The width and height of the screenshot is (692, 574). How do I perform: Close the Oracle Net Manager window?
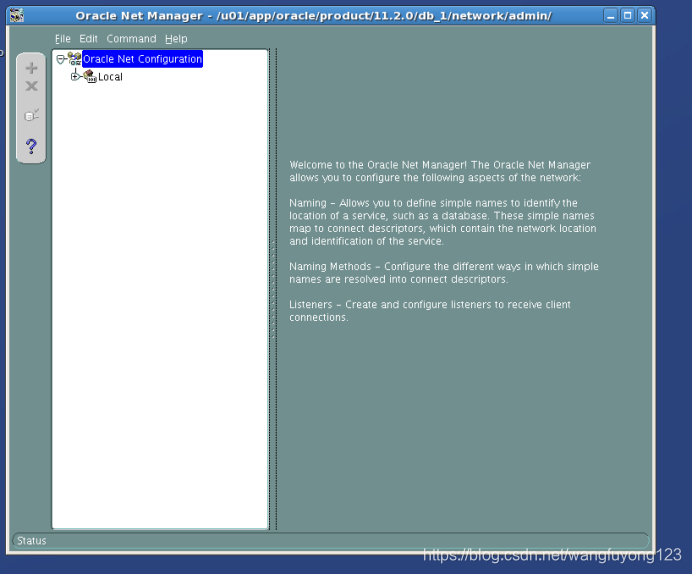(644, 16)
